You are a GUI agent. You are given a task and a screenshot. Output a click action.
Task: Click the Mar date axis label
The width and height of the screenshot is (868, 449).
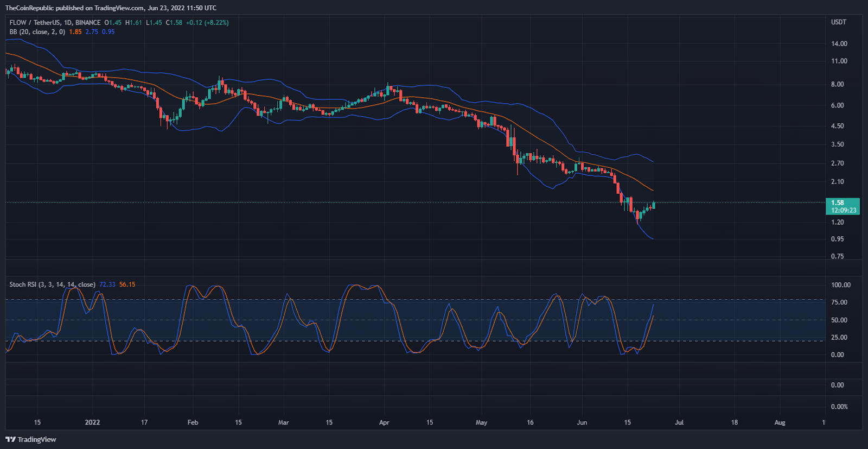click(283, 422)
